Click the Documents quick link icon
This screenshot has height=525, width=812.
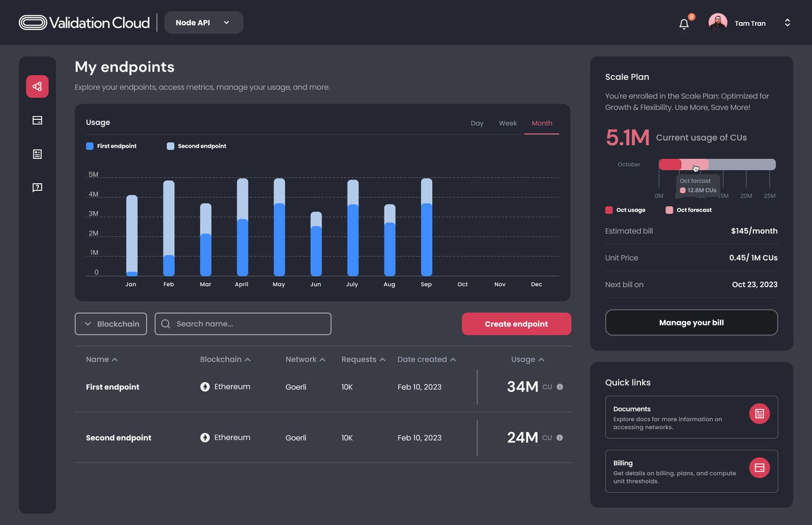tap(759, 413)
